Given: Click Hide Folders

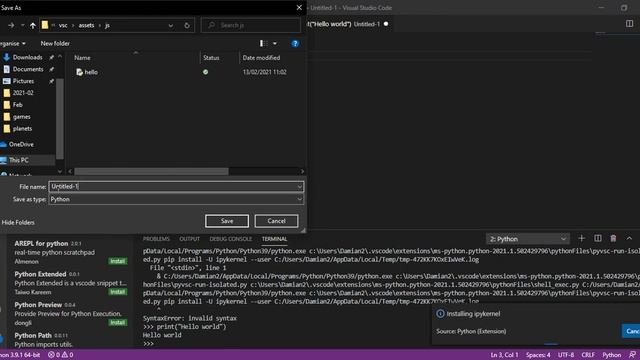Looking at the screenshot, I should pyautogui.click(x=18, y=222).
